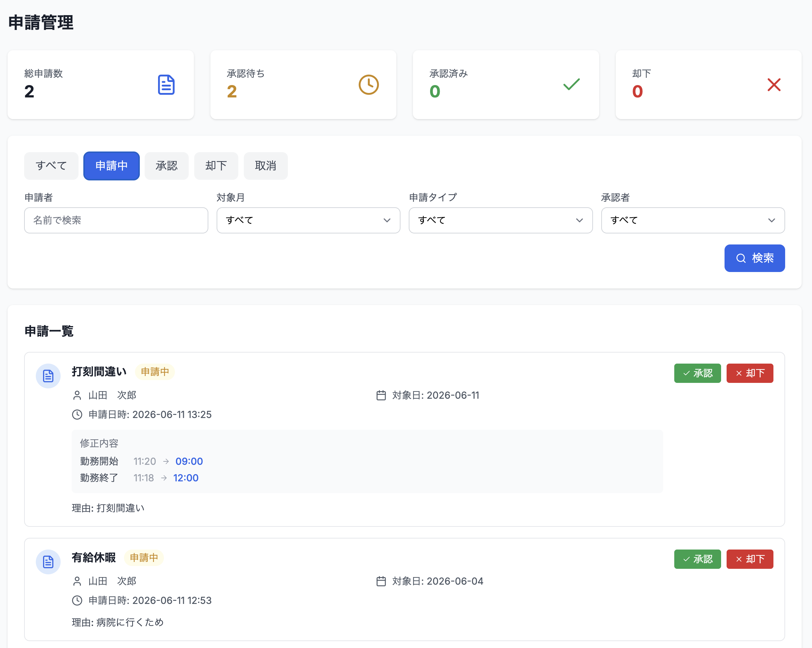Click 理由: 打刻間違い text

tap(108, 508)
